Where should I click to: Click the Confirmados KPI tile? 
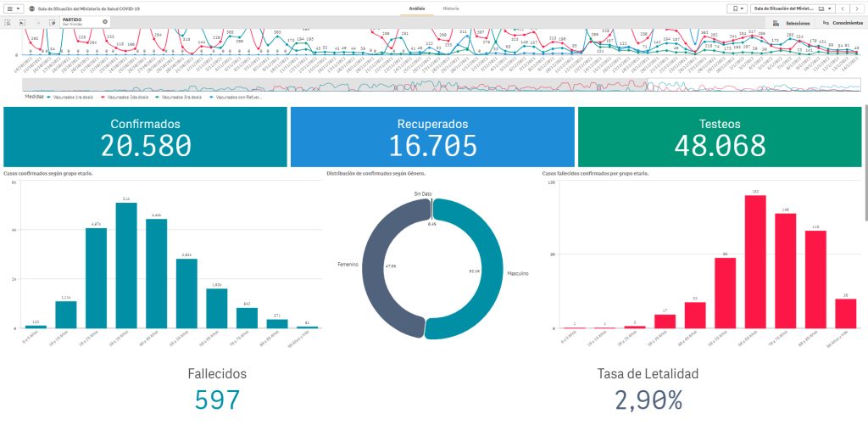pyautogui.click(x=145, y=136)
